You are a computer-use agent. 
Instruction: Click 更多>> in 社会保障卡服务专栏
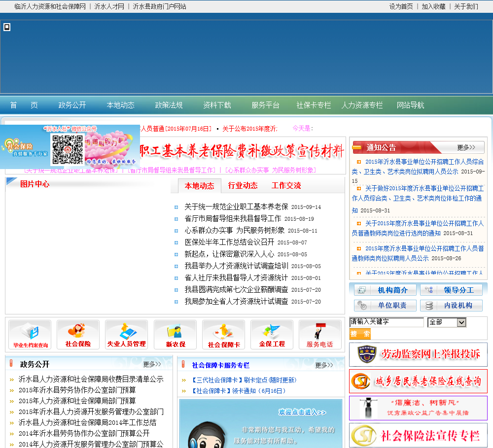324,365
